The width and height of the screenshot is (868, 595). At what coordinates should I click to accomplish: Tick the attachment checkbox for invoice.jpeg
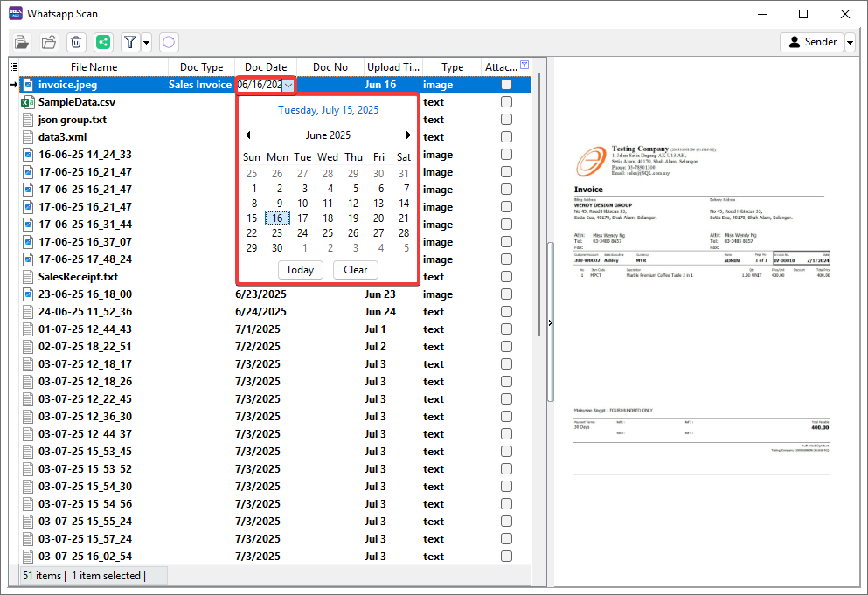click(x=506, y=85)
